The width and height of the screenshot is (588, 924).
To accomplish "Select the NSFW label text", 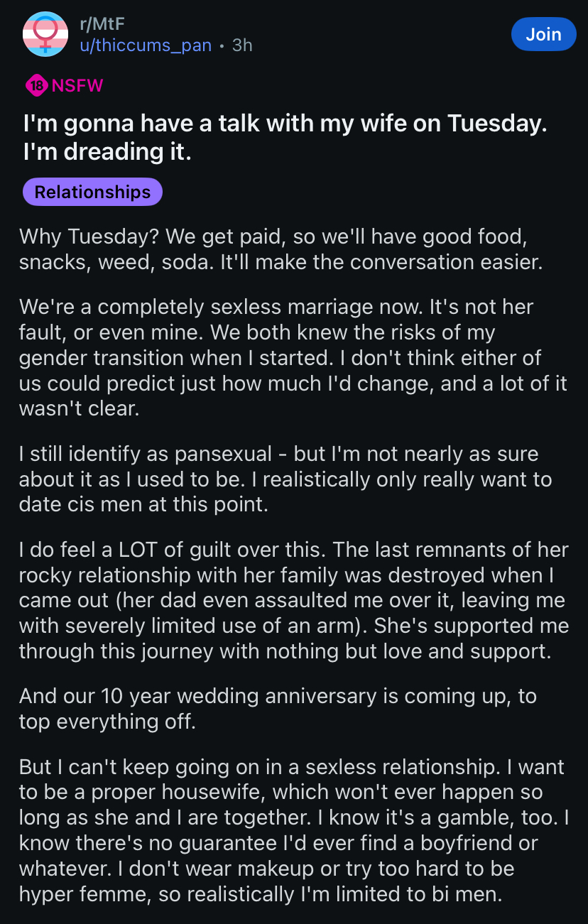I will (x=77, y=86).
